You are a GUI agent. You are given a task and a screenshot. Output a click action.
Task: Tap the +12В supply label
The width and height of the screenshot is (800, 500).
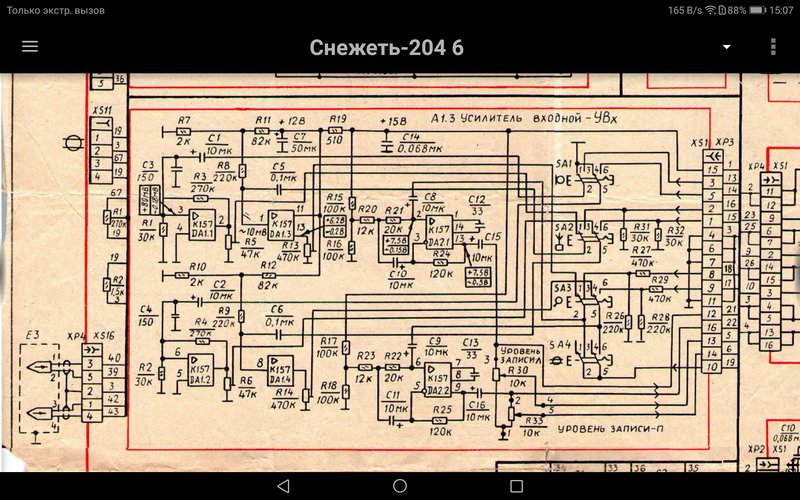click(291, 121)
